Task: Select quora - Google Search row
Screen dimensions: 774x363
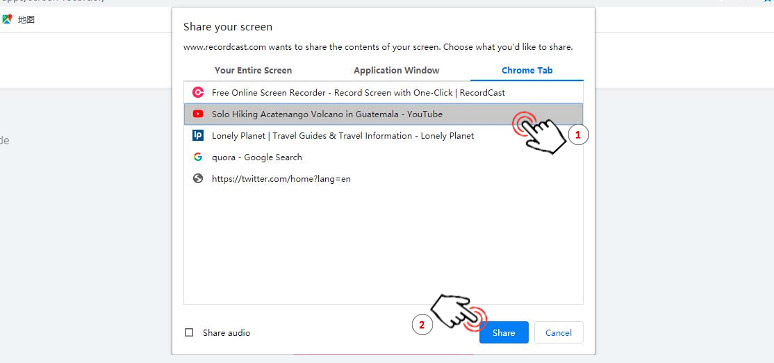Action: (383, 157)
